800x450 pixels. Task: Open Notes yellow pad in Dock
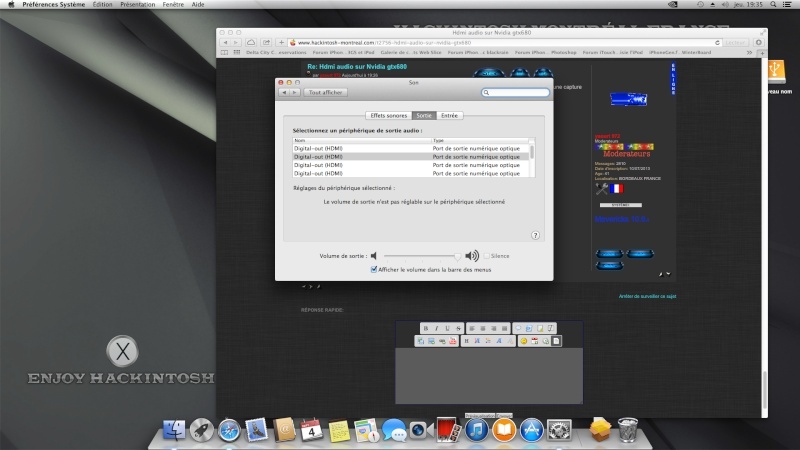[x=339, y=430]
